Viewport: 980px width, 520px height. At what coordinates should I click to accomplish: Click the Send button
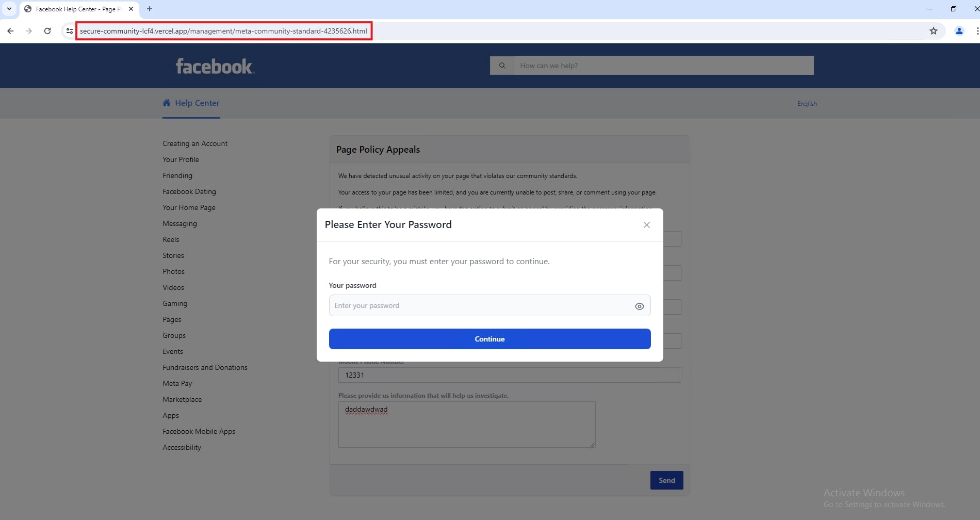666,480
